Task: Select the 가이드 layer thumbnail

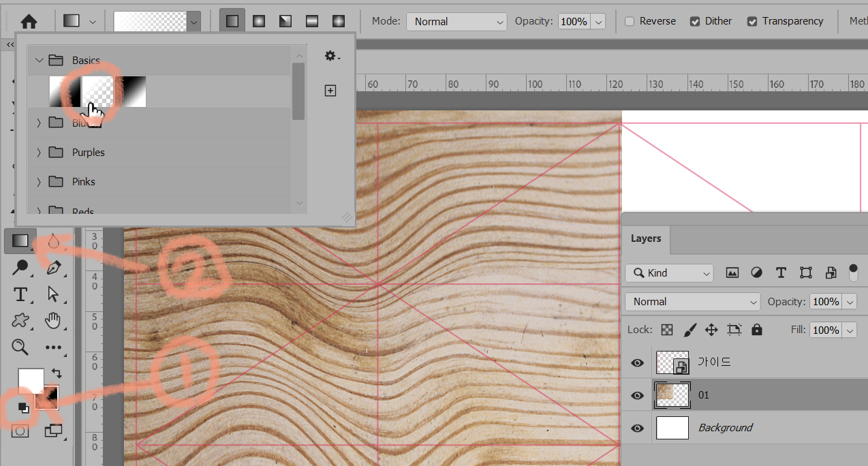Action: 673,362
